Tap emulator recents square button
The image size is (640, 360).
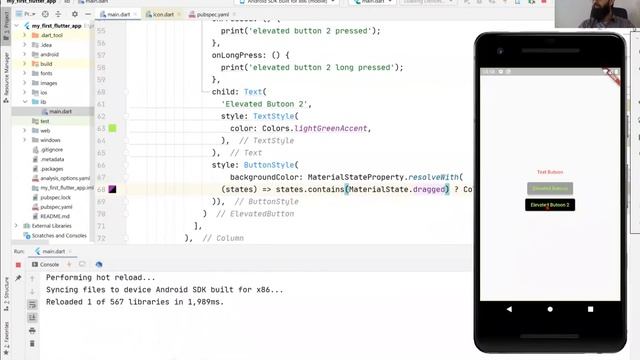(x=590, y=309)
